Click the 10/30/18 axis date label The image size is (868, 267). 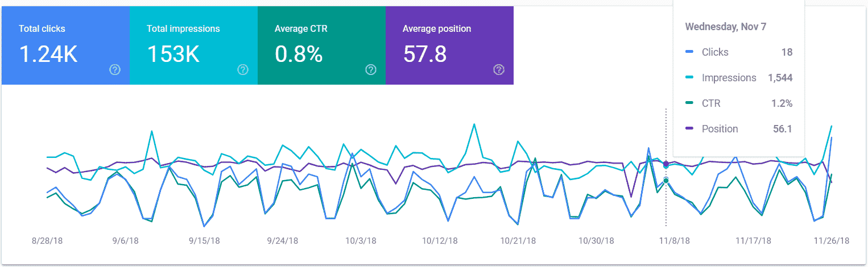pos(596,241)
